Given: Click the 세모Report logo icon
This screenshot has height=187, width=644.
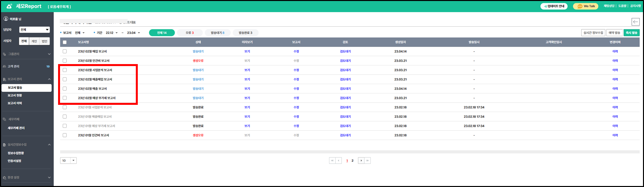Looking at the screenshot, I should 9,6.
